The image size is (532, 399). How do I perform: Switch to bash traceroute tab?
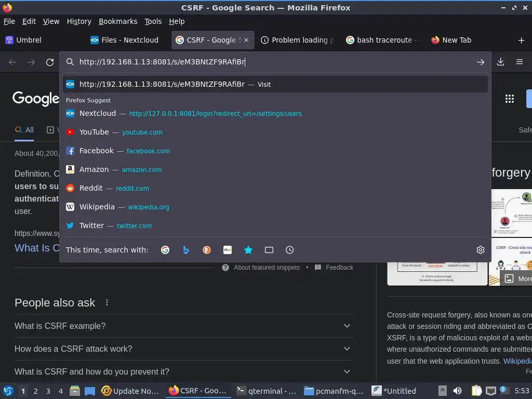tap(382, 40)
